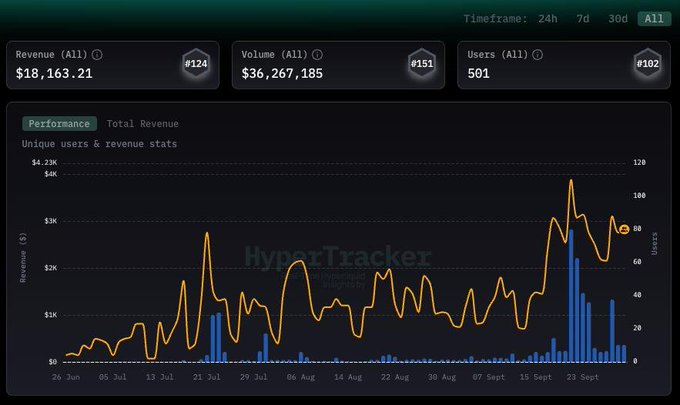
Task: Open the Volume (All) info icon
Action: (317, 55)
